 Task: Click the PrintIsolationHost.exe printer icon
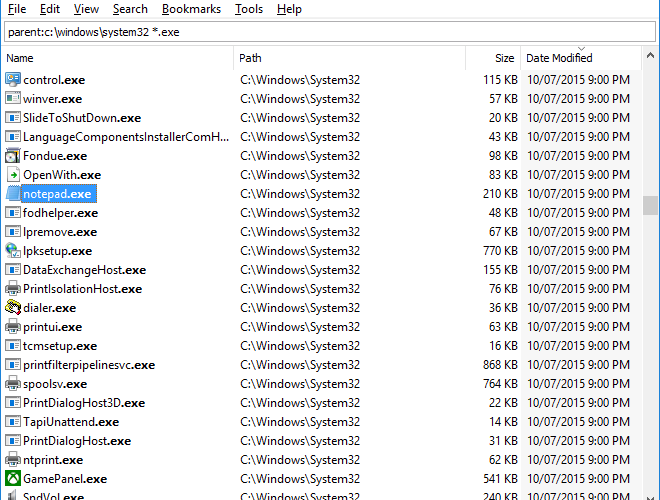pos(13,289)
